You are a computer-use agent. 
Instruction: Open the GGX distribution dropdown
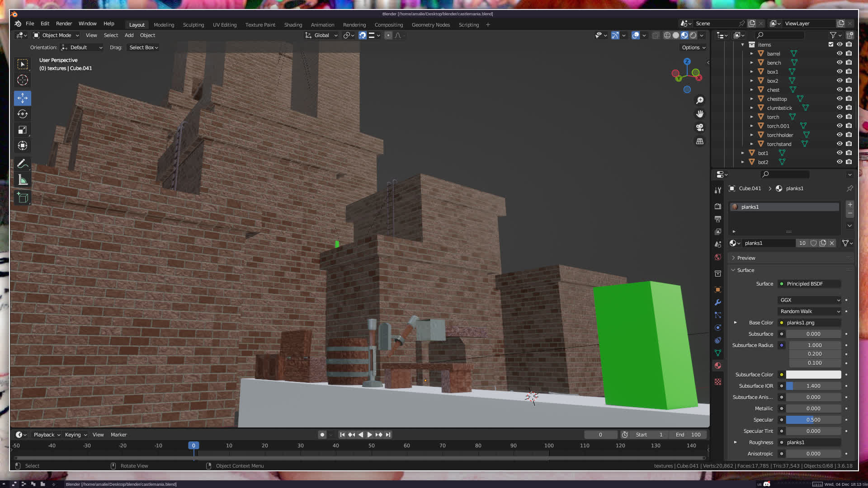click(809, 300)
